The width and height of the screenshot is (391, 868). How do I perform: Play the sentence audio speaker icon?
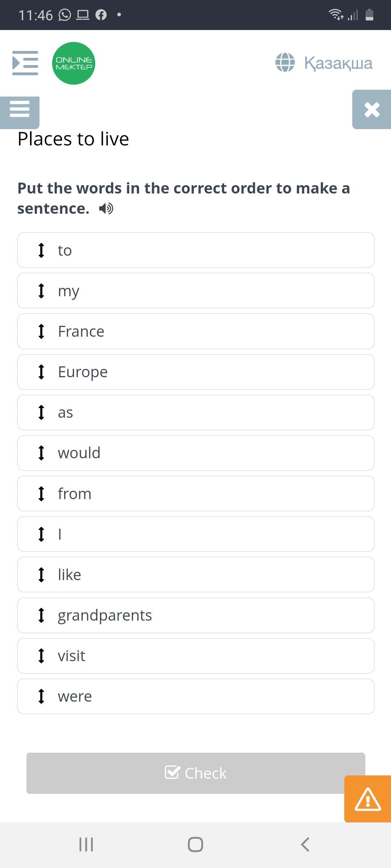click(x=106, y=209)
